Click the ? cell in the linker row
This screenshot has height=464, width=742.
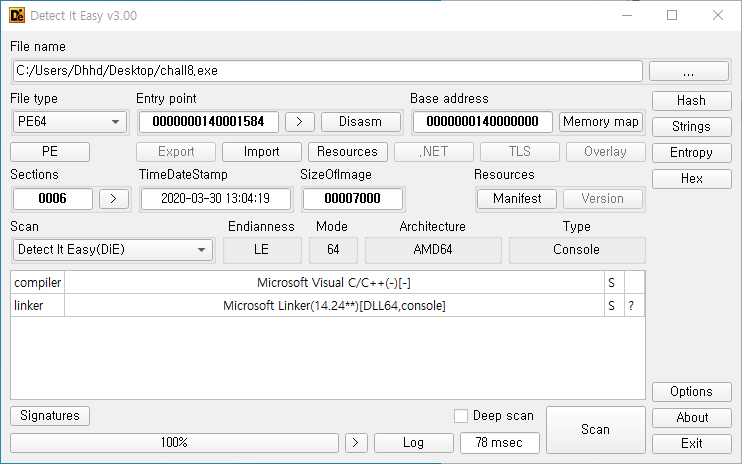(634, 306)
